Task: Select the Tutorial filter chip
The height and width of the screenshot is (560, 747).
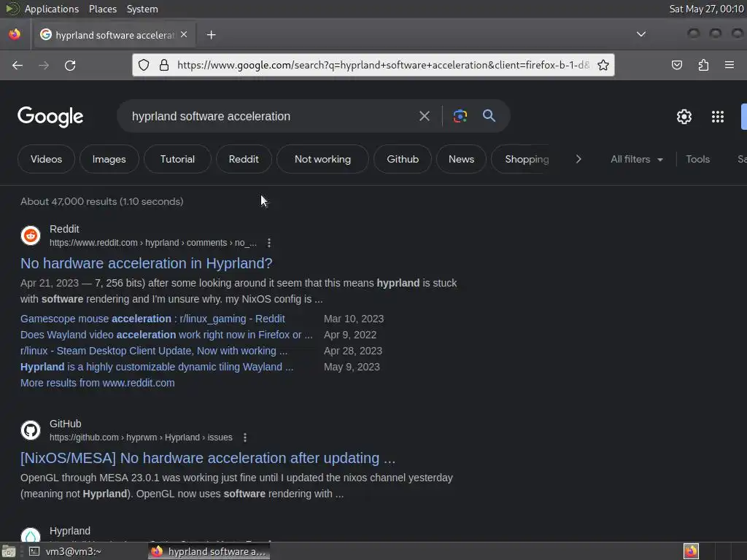Action: click(x=177, y=159)
